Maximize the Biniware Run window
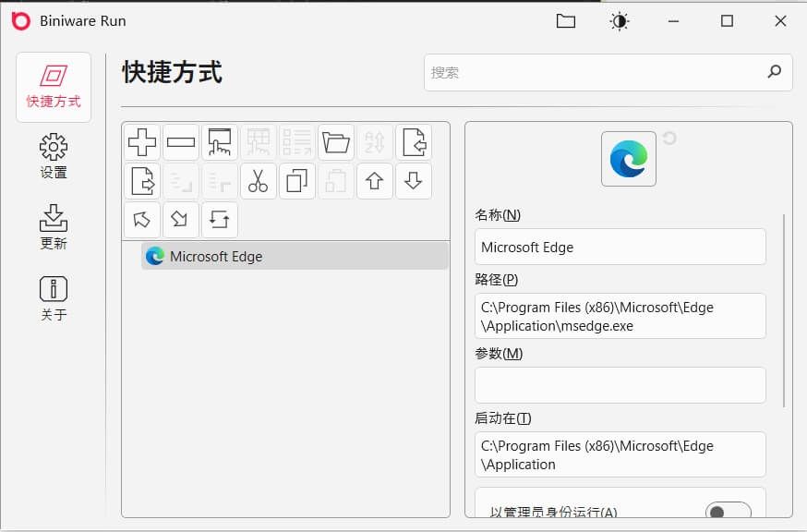 coord(727,21)
